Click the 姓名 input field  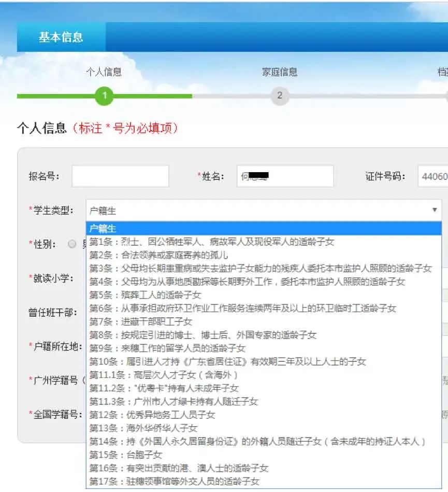click(285, 176)
